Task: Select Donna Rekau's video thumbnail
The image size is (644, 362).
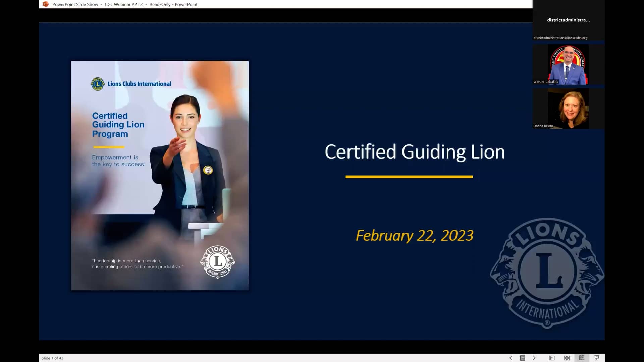Action: (568, 108)
